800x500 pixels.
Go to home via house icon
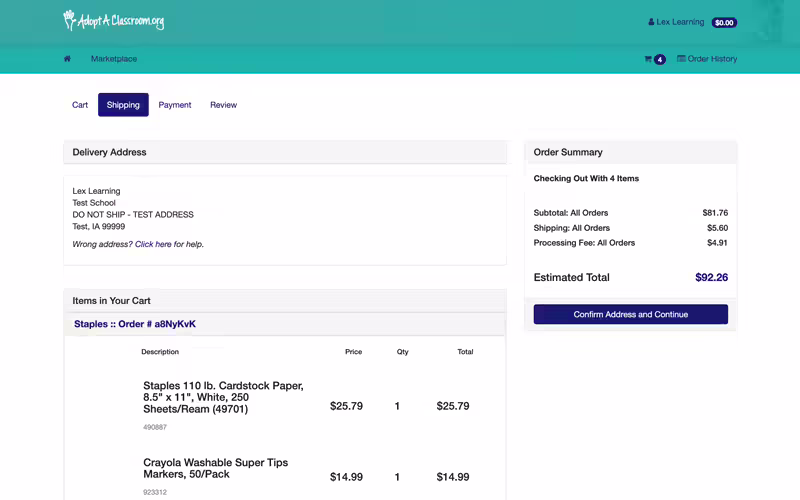pos(67,59)
